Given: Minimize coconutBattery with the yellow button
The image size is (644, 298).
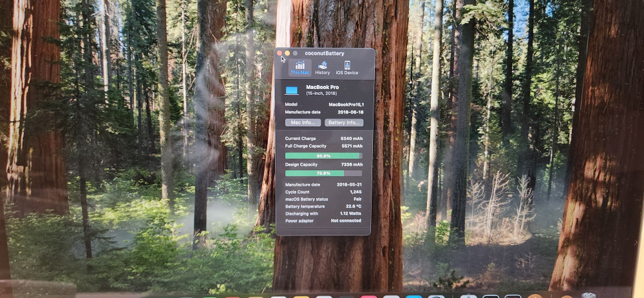Looking at the screenshot, I should (x=287, y=53).
